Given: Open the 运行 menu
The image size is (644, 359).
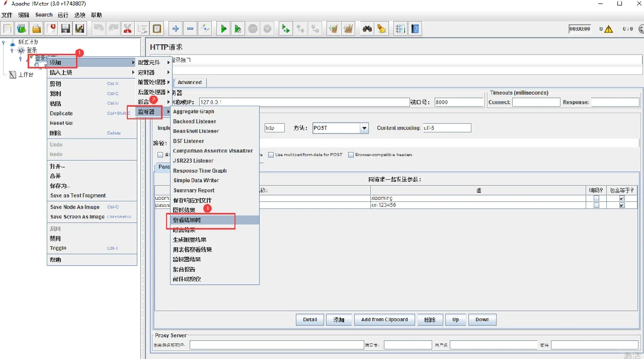Looking at the screenshot, I should [x=63, y=15].
